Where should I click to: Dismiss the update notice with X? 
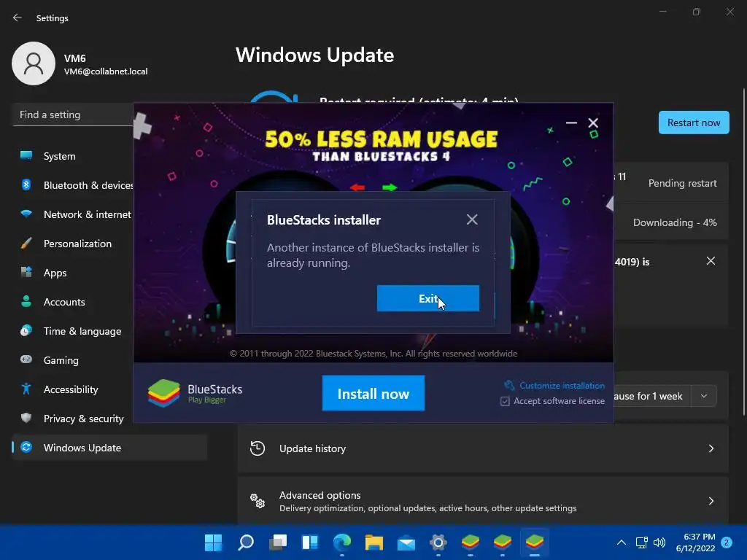(x=711, y=261)
